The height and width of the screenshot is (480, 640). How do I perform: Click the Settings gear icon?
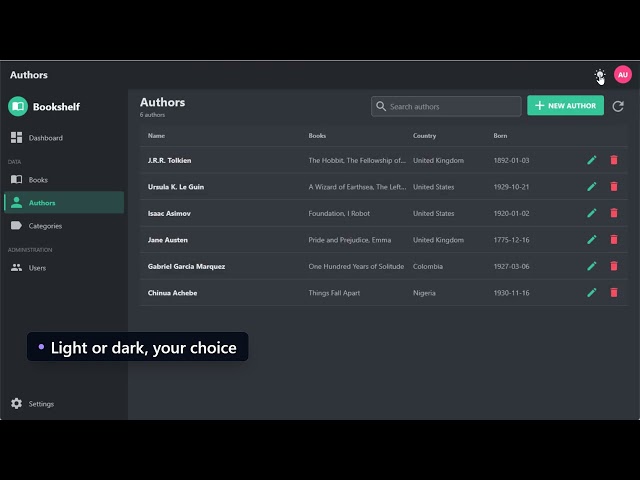[x=16, y=403]
